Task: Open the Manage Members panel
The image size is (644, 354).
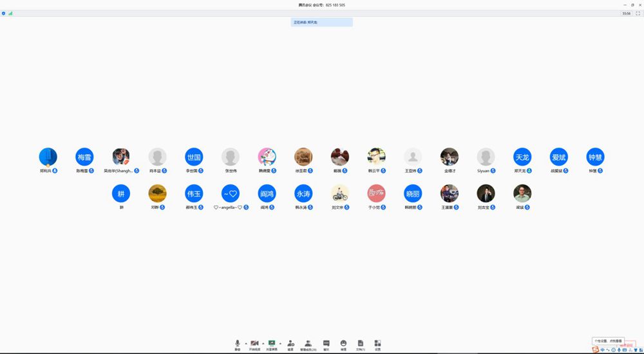Action: pos(308,344)
